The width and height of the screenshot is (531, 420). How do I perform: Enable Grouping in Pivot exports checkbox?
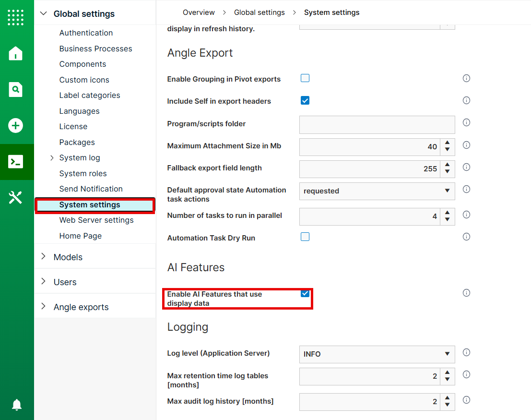[305, 78]
